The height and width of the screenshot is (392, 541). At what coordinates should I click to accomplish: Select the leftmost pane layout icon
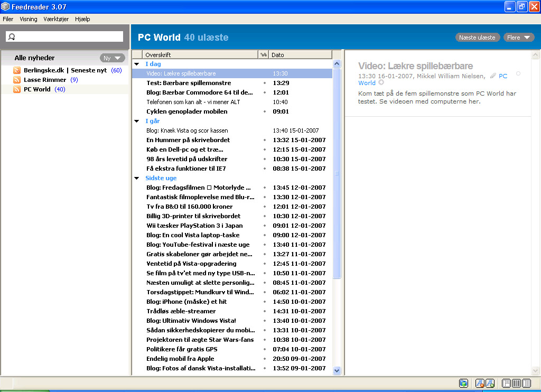tap(507, 384)
